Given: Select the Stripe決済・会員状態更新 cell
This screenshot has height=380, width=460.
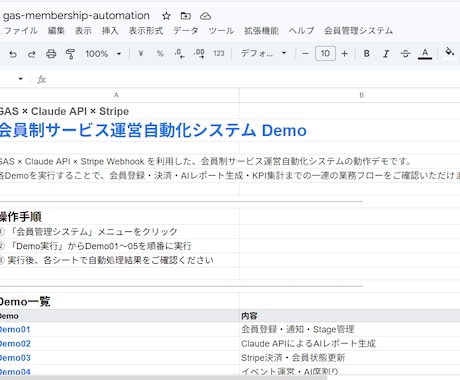Looking at the screenshot, I should tap(350, 358).
